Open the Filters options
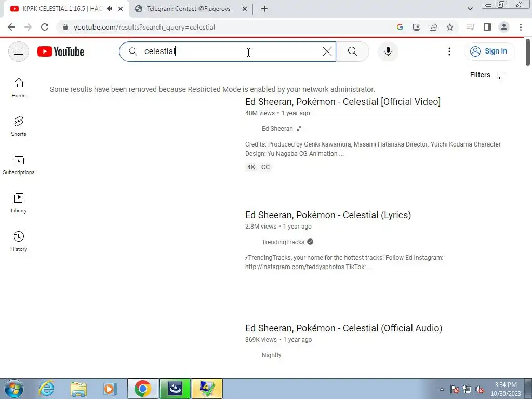This screenshot has width=532, height=399. coord(487,75)
